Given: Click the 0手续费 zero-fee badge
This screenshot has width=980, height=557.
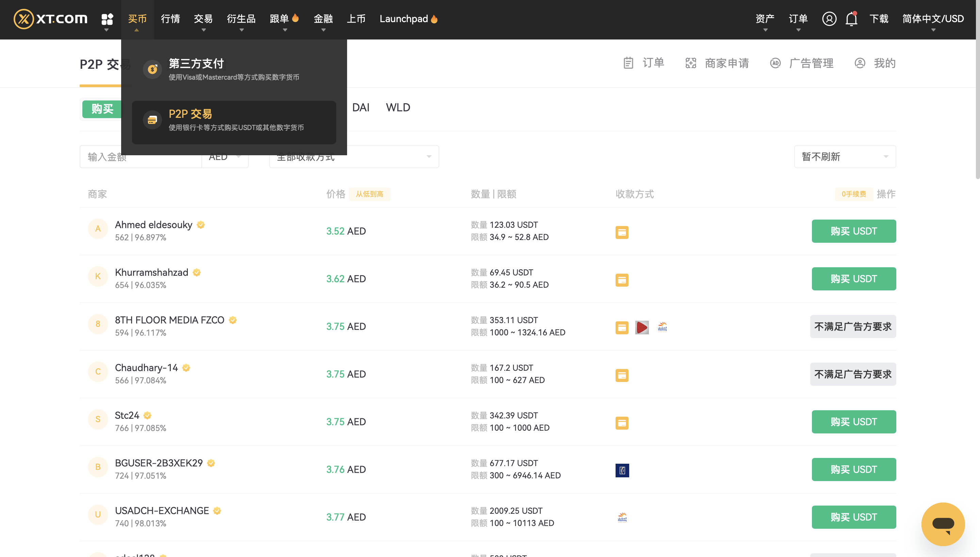Looking at the screenshot, I should point(854,194).
